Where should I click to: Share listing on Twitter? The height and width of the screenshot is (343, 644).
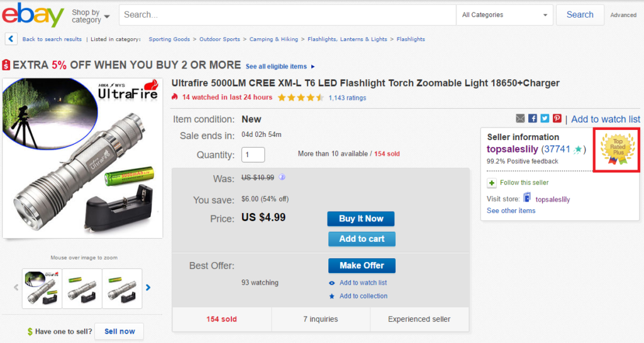point(545,119)
